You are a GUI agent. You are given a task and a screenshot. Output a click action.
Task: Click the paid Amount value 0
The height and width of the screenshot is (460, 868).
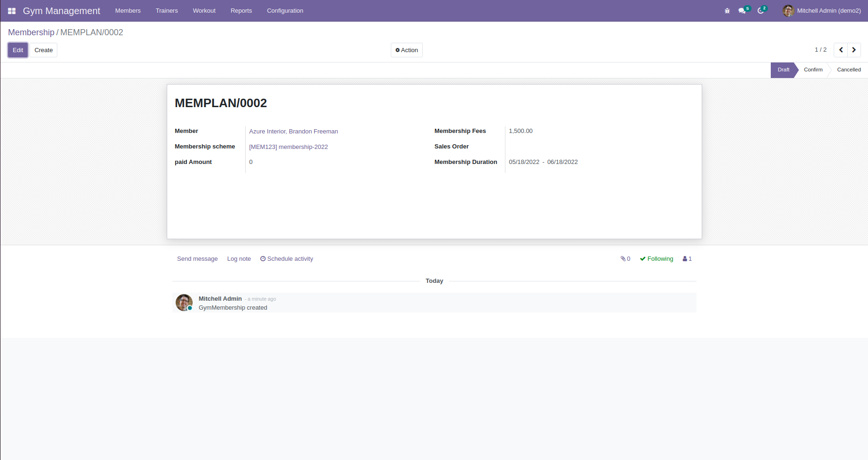click(x=251, y=162)
